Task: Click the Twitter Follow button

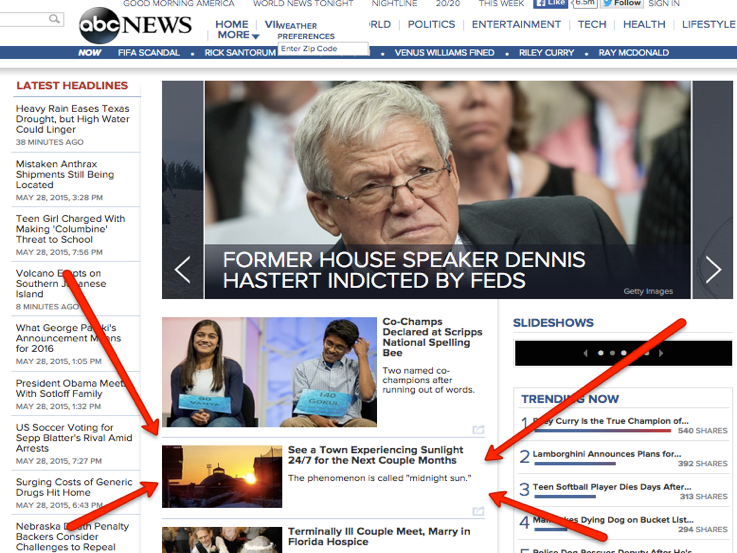Action: tap(622, 3)
